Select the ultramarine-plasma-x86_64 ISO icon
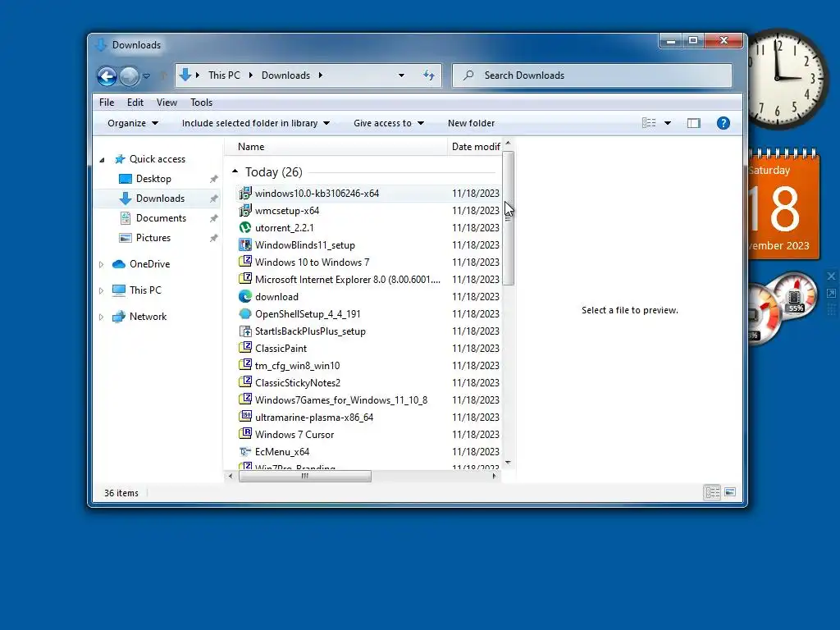This screenshot has width=840, height=630. coord(244,417)
